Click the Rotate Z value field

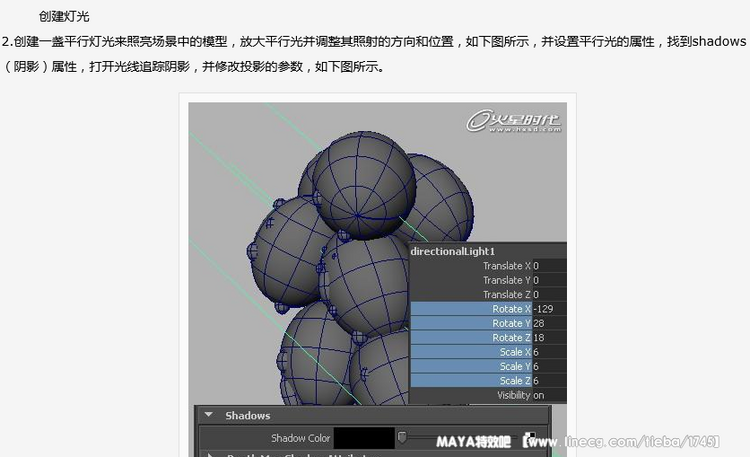(x=549, y=338)
